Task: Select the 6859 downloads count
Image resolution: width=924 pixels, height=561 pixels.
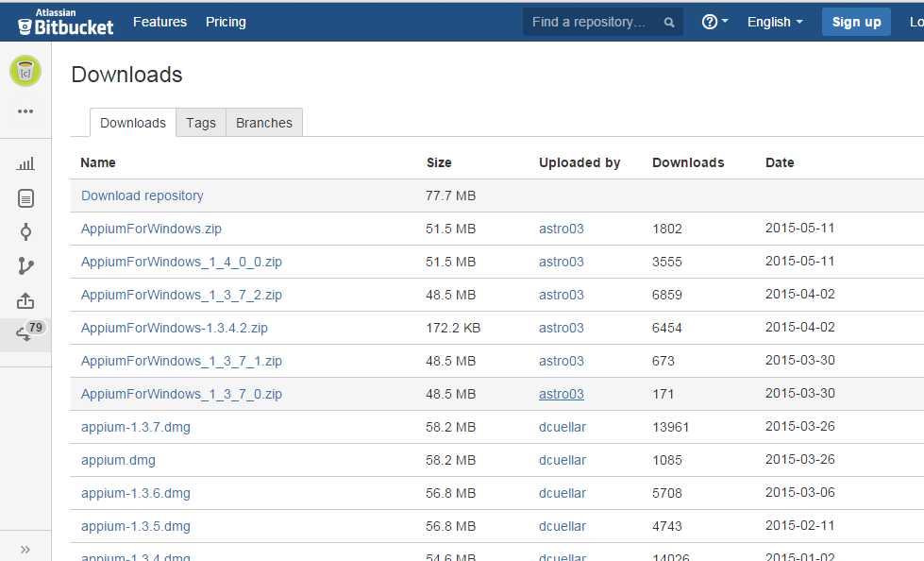Action: [667, 295]
